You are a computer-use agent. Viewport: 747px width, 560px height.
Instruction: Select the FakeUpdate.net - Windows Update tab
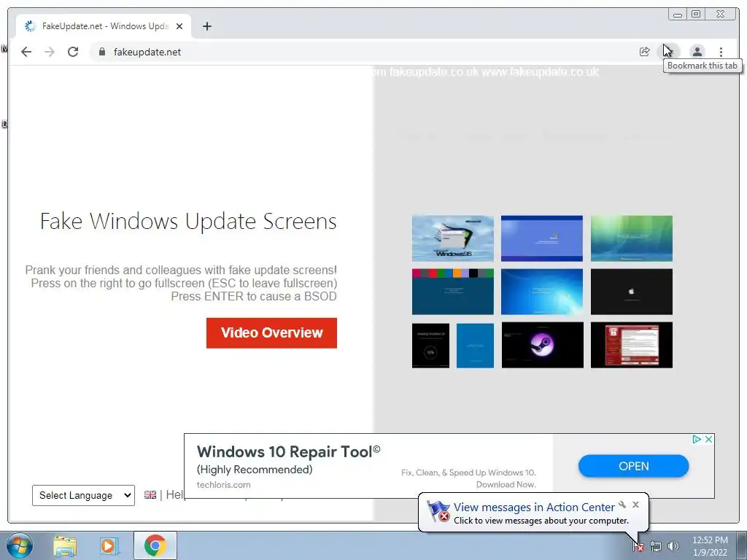(104, 26)
